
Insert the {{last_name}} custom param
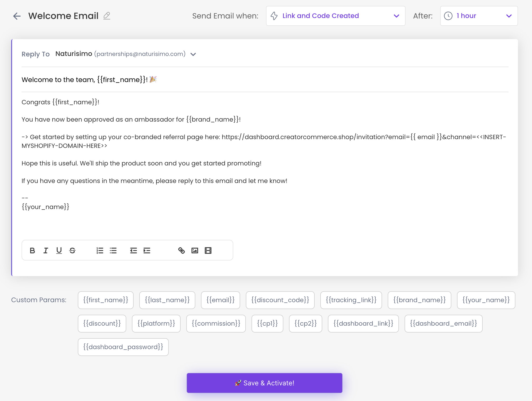pos(167,300)
